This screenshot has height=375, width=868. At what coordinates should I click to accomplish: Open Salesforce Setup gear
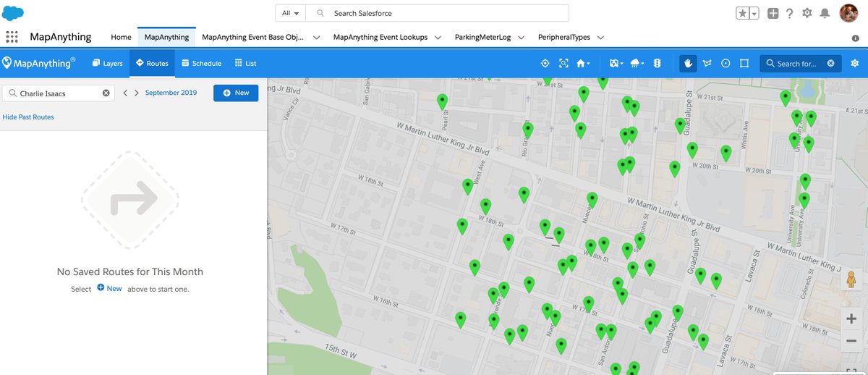click(807, 13)
